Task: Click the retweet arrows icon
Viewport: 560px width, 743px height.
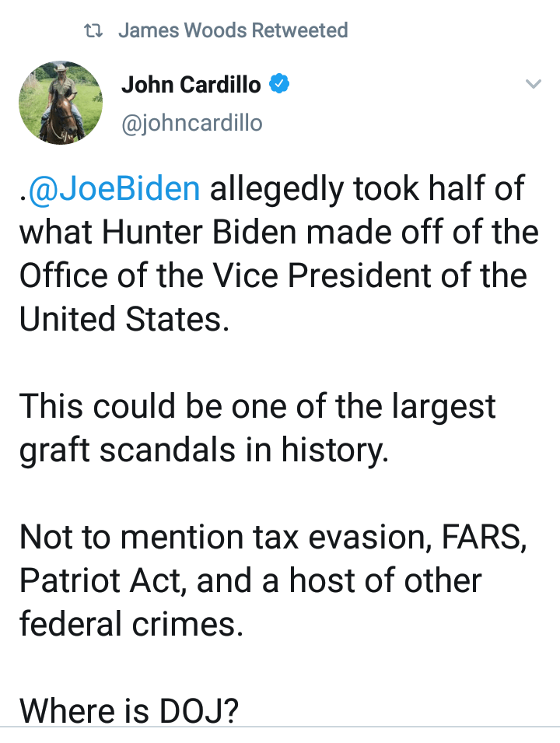Action: pos(93,31)
